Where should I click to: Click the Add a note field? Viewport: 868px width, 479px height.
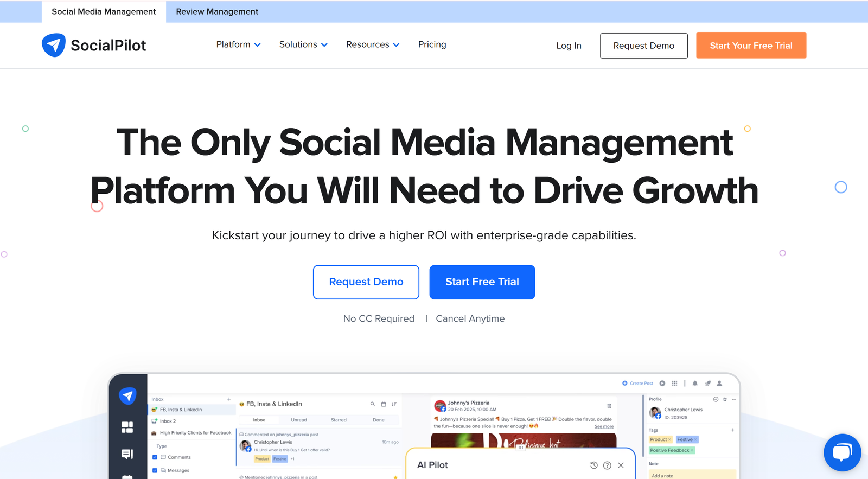point(692,475)
